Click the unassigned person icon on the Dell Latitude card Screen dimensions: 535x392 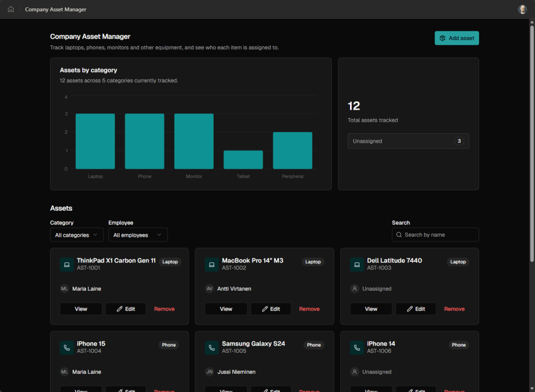[355, 289]
